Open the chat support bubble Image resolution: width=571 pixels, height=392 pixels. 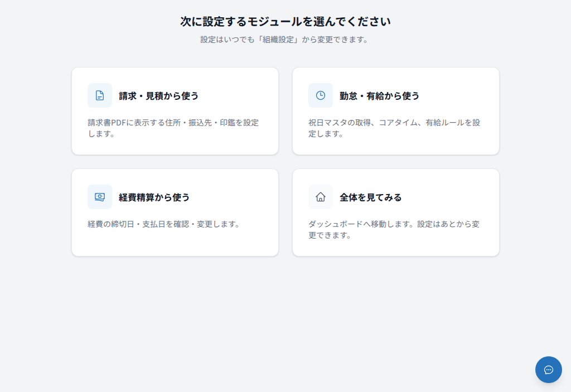tap(549, 370)
